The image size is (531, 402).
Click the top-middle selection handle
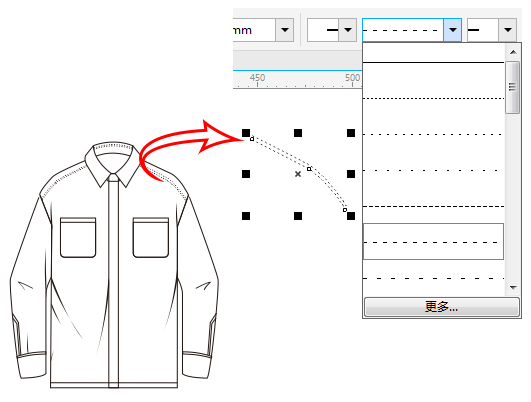click(298, 133)
